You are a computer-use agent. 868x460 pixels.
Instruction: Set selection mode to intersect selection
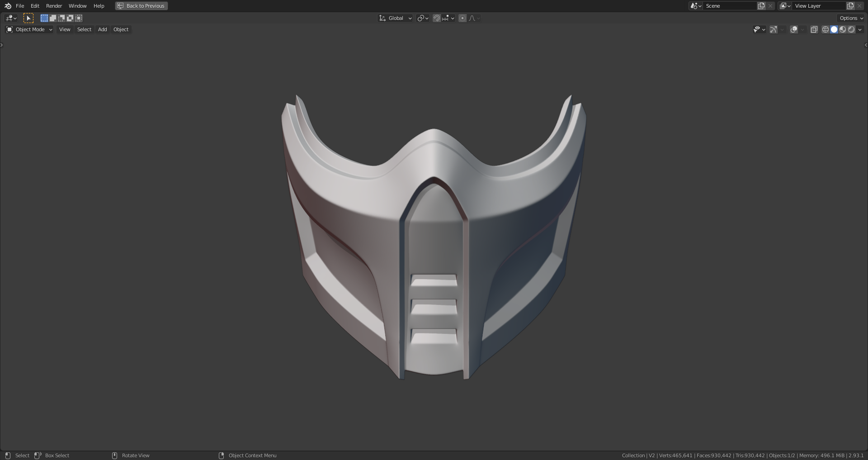click(x=79, y=18)
